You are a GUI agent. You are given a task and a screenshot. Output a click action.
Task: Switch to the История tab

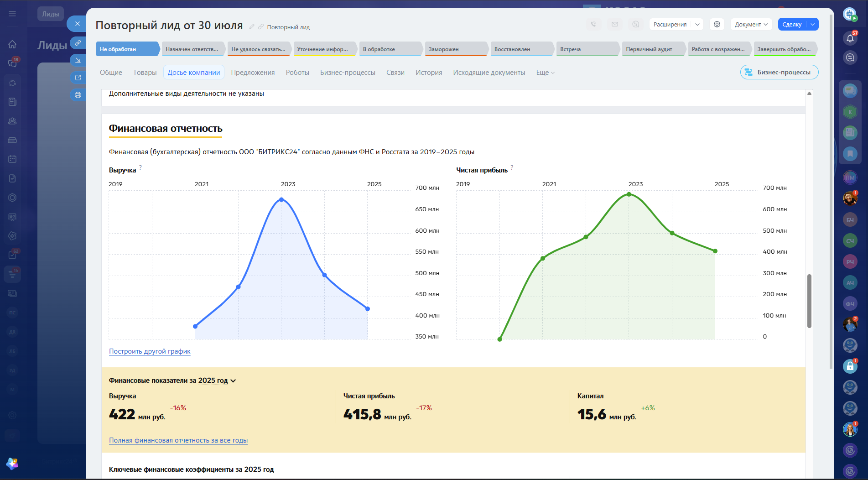tap(429, 73)
